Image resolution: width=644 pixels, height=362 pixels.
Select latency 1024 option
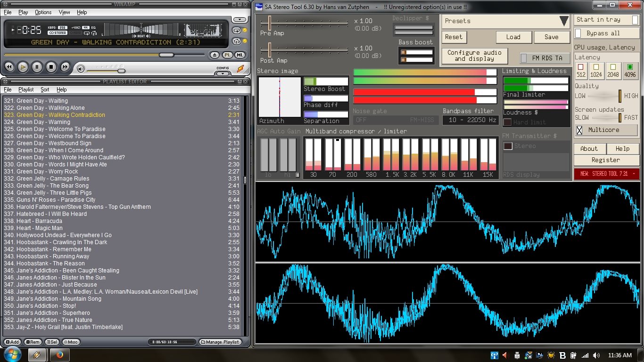596,71
